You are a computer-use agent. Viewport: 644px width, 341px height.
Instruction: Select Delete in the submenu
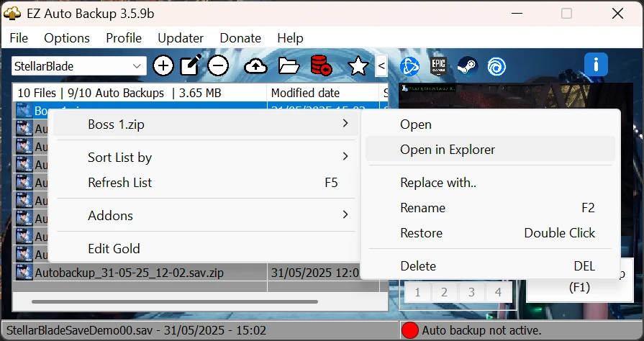[490, 265]
